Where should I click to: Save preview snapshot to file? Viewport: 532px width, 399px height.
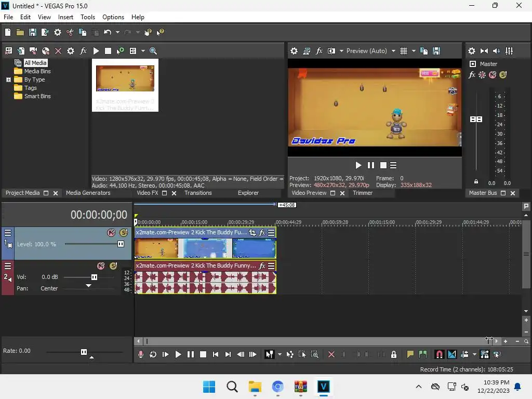(436, 51)
